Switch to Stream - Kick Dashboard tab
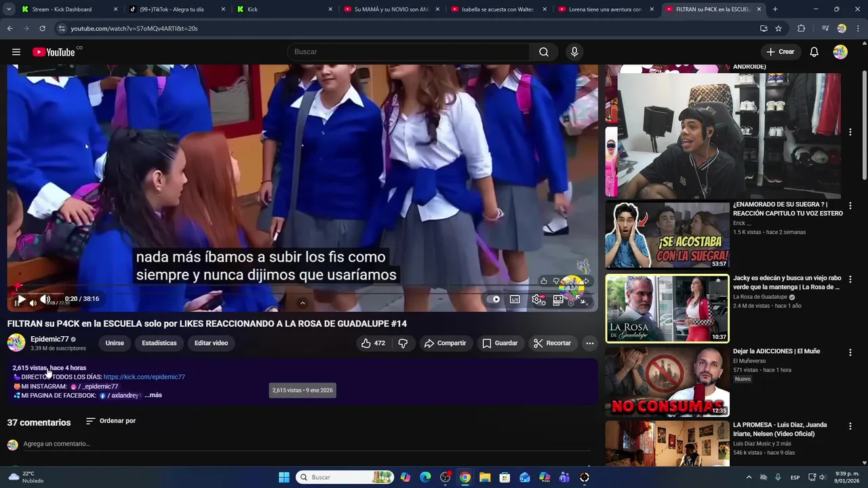This screenshot has height=488, width=868. (68, 9)
